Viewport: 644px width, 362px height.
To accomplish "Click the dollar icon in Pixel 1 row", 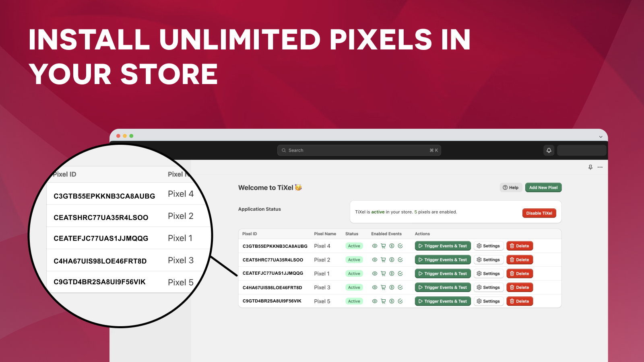I will pos(392,274).
